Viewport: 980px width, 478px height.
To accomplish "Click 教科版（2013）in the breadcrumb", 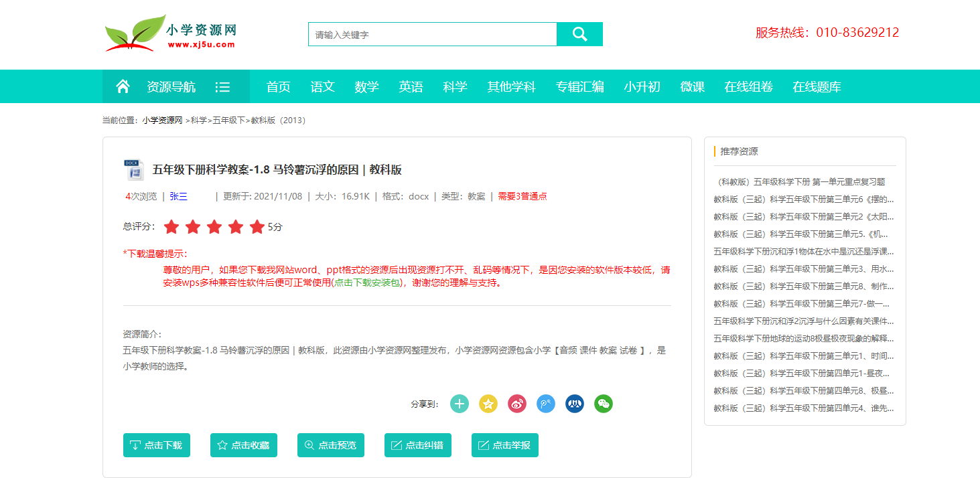I will click(x=278, y=121).
